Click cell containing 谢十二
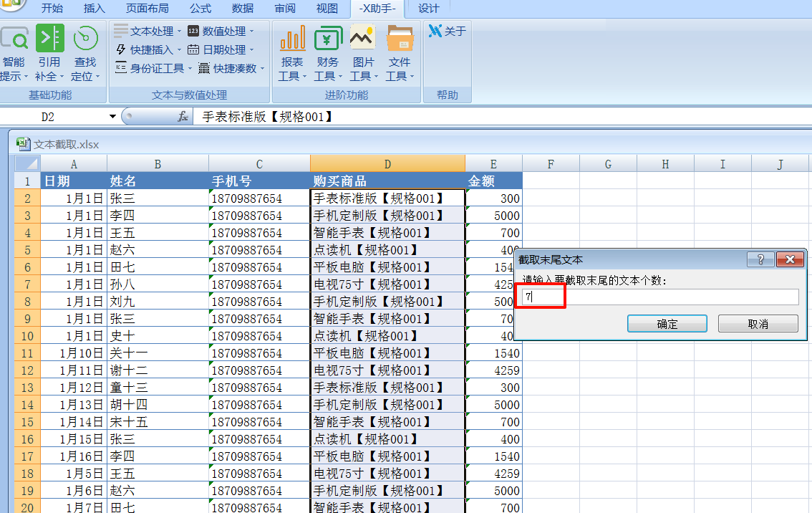Screen dimensions: 812x513 (158, 370)
